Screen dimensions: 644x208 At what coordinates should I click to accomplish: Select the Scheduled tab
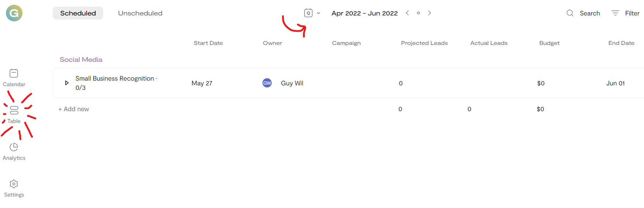78,13
